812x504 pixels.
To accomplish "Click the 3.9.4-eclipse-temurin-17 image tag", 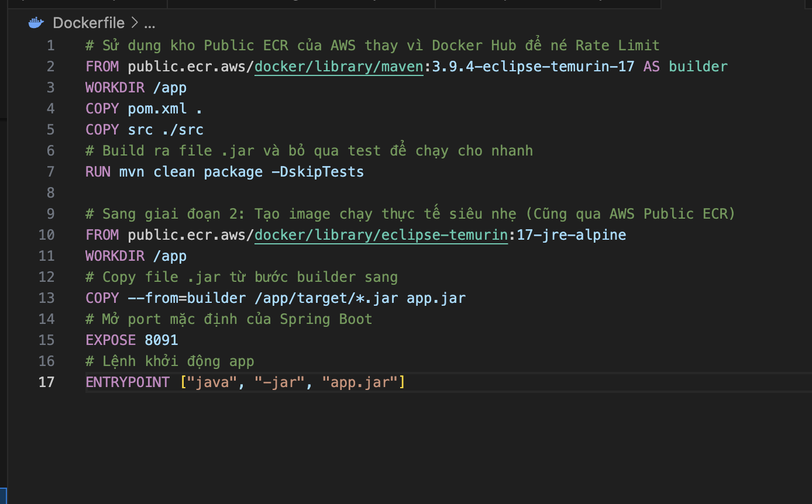I will pyautogui.click(x=533, y=67).
